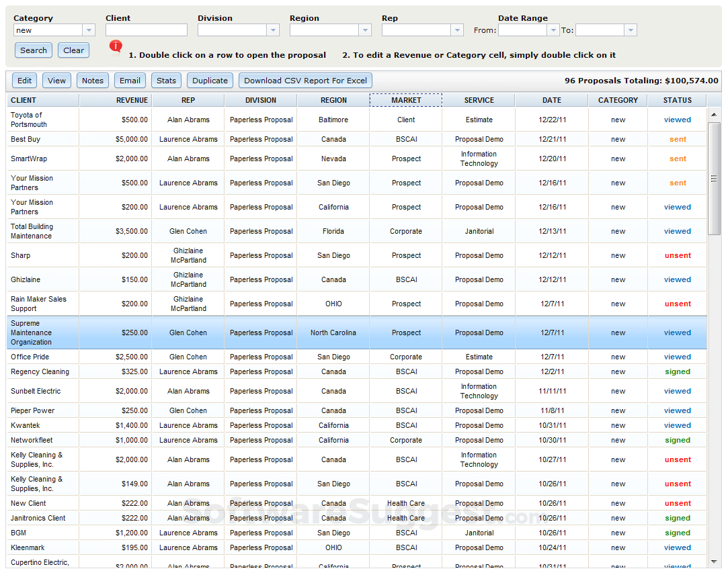Click the $1,400.00 revenue cell for Kwantek
The image size is (728, 577).
tap(116, 425)
